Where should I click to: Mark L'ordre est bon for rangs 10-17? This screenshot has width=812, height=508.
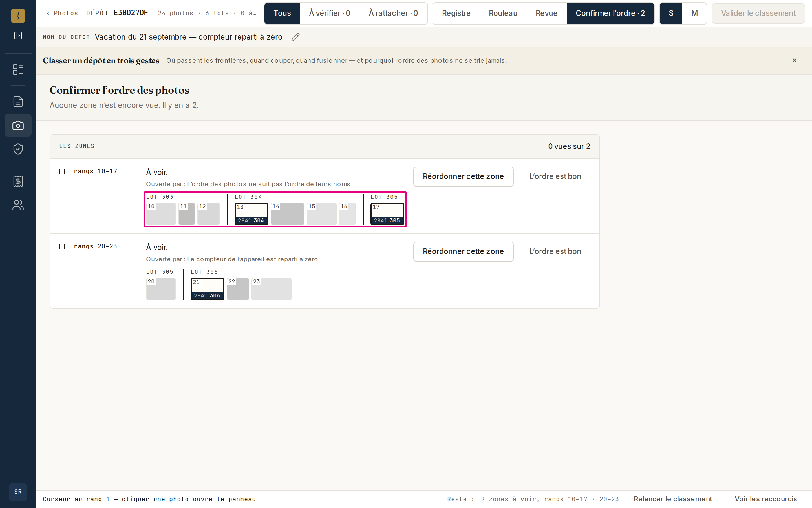555,177
